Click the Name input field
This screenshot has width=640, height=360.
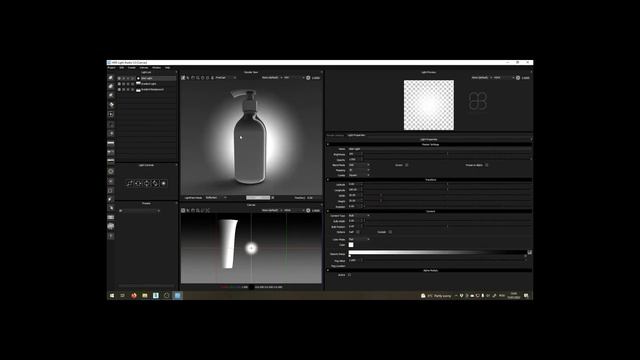click(440, 149)
